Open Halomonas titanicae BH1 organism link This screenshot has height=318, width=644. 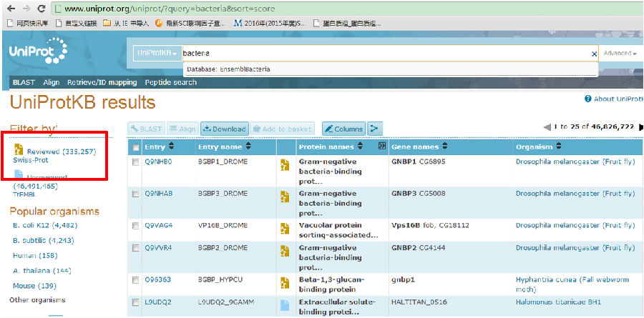(x=559, y=302)
